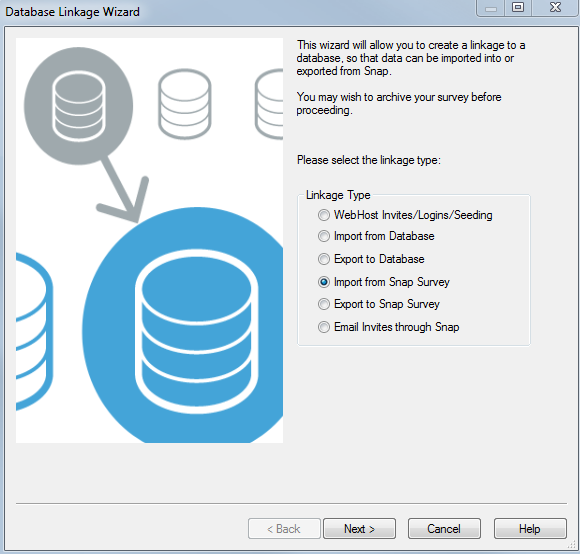Click the partially cut-off gray database icon
This screenshot has width=580, height=554.
(x=269, y=104)
